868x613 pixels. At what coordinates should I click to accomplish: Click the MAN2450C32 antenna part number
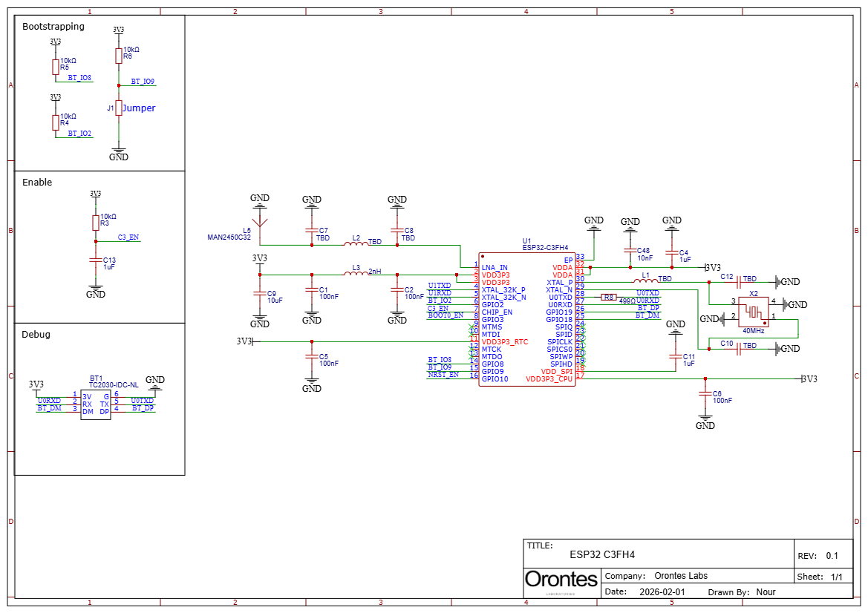(x=229, y=237)
